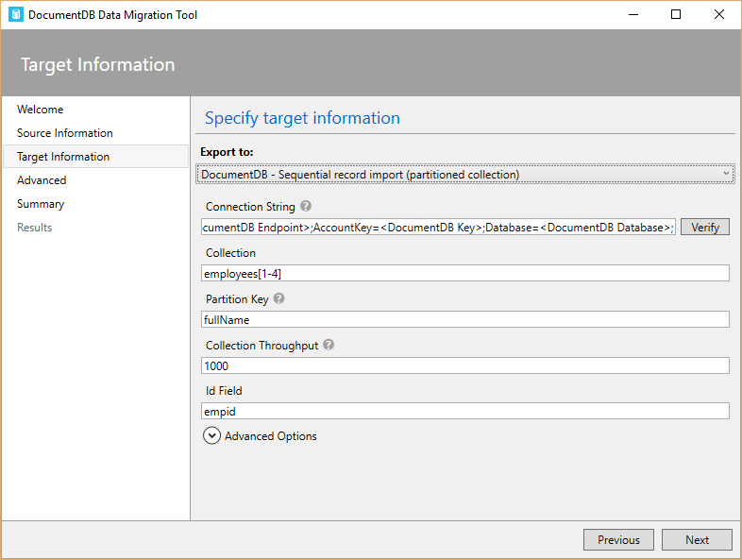Click the Id Field input containing empid
The image size is (742, 560).
tap(465, 411)
